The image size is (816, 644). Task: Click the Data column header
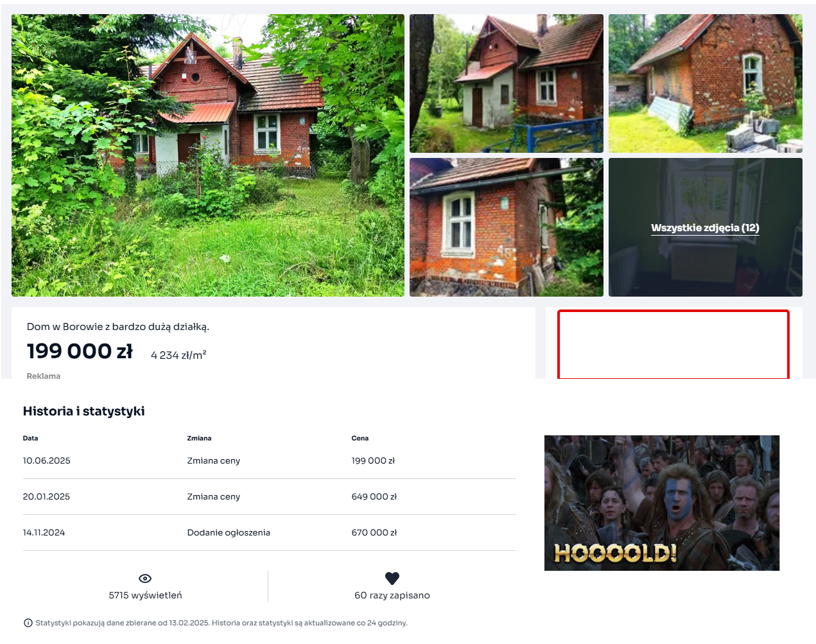[30, 439]
